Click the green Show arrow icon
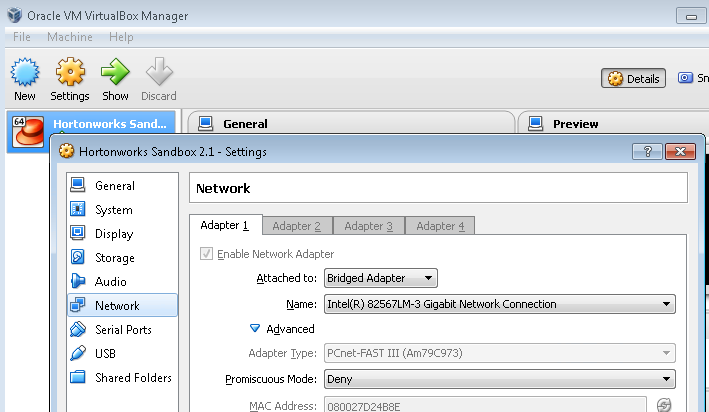Viewport: 709px width, 412px height. (115, 71)
